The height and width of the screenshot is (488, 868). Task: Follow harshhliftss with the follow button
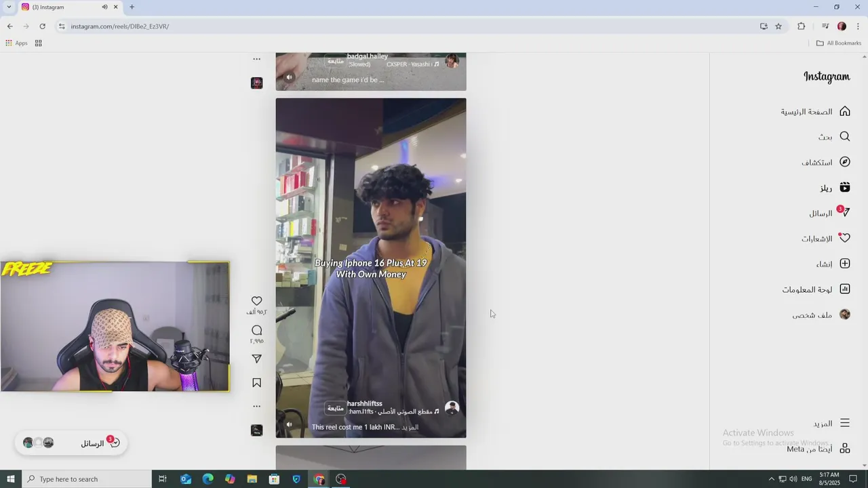click(x=335, y=408)
